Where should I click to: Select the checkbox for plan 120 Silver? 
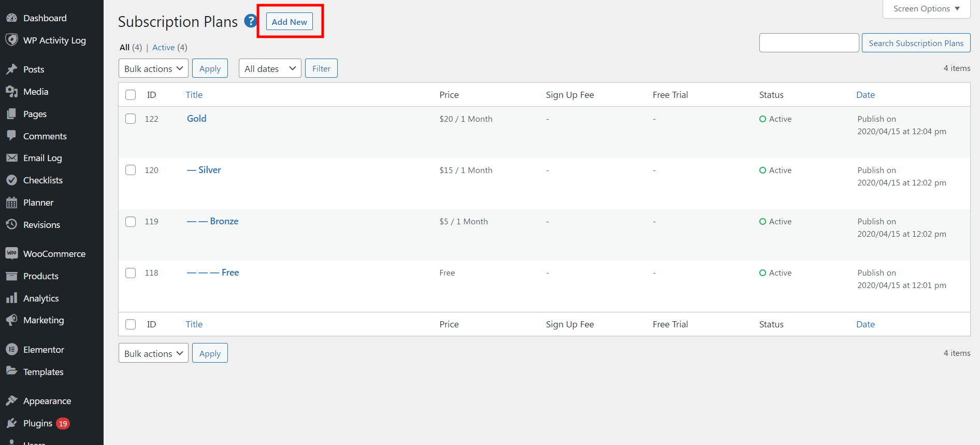[x=131, y=170]
